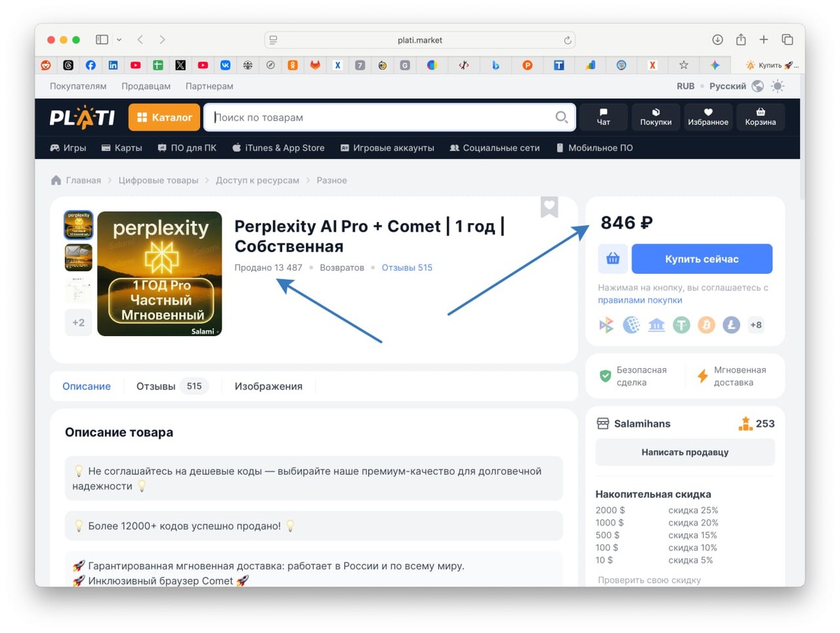840x633 pixels.
Task: Select the first perplexity product thumbnail
Action: click(x=78, y=225)
